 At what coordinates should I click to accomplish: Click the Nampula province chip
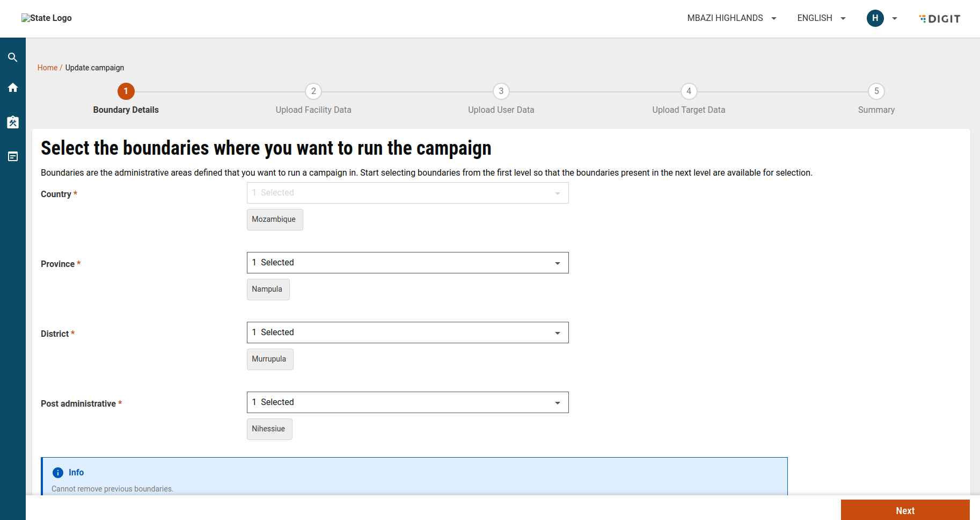(x=267, y=290)
